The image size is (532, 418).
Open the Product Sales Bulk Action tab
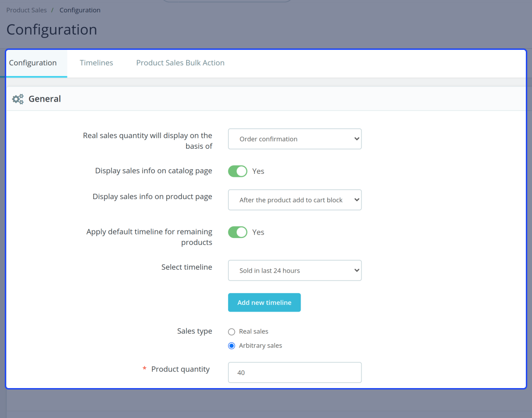coord(180,63)
